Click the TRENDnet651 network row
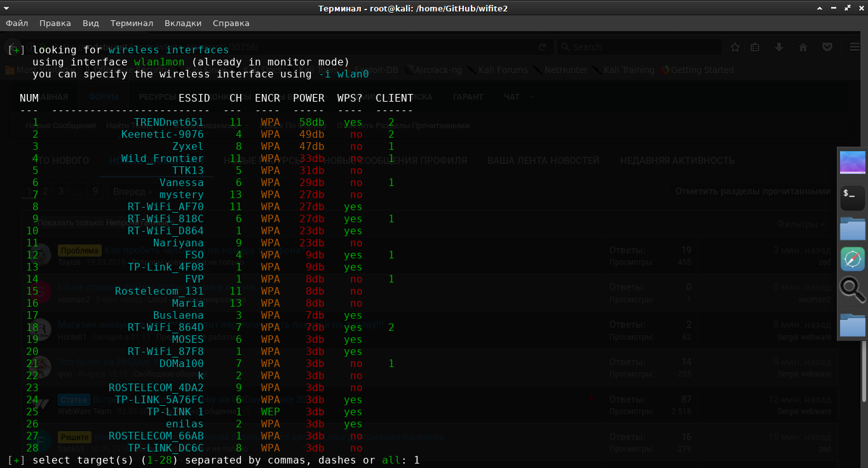 coord(168,123)
